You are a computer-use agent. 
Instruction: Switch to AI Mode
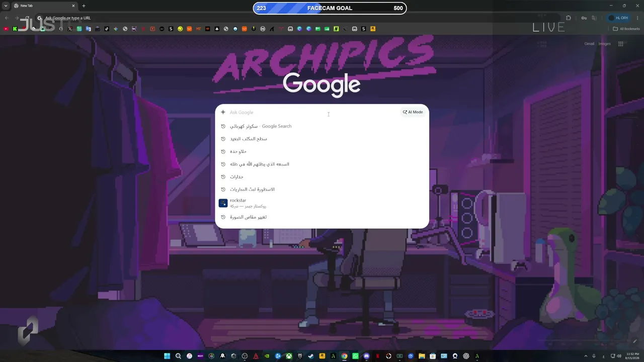[413, 112]
